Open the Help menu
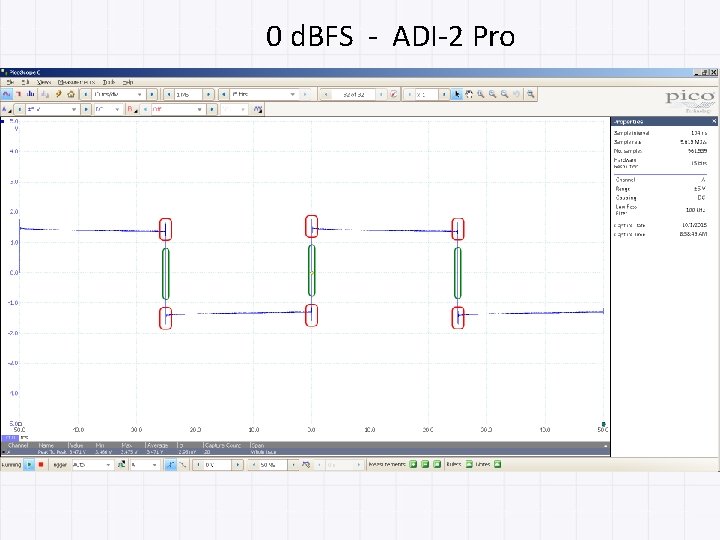Image resolution: width=720 pixels, height=540 pixels. [128, 82]
